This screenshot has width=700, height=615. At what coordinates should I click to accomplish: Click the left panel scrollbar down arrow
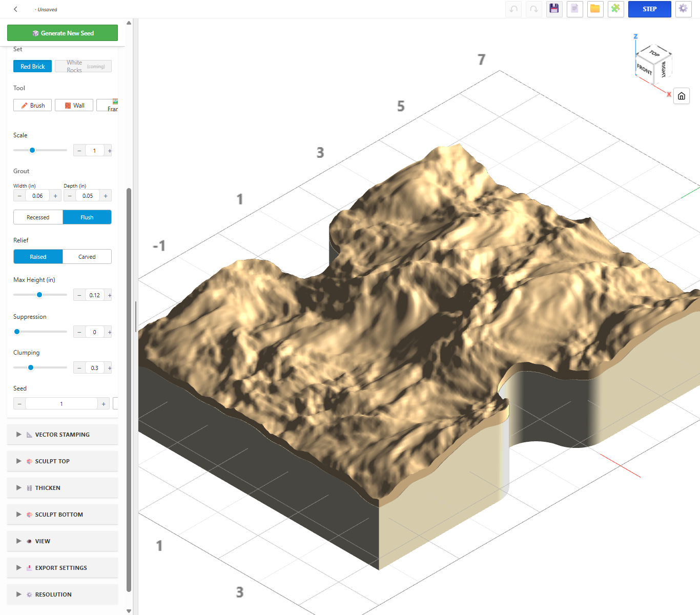tap(129, 611)
